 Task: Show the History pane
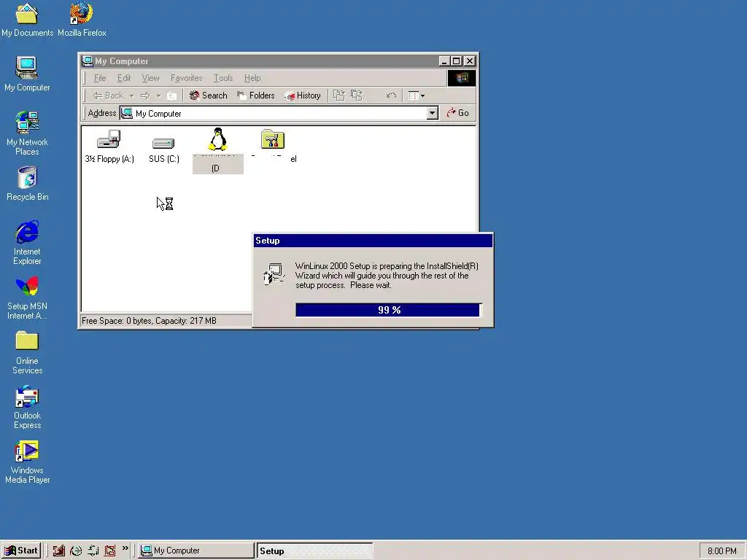click(x=303, y=96)
